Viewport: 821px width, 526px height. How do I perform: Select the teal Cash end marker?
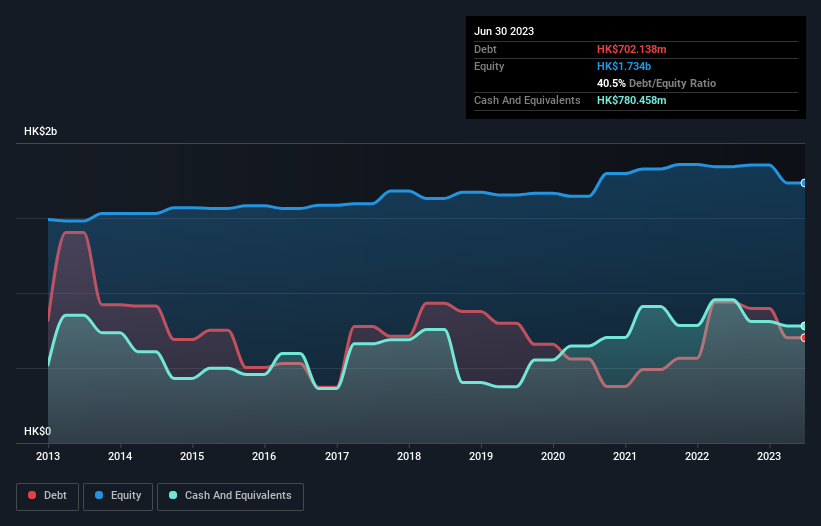pos(804,326)
